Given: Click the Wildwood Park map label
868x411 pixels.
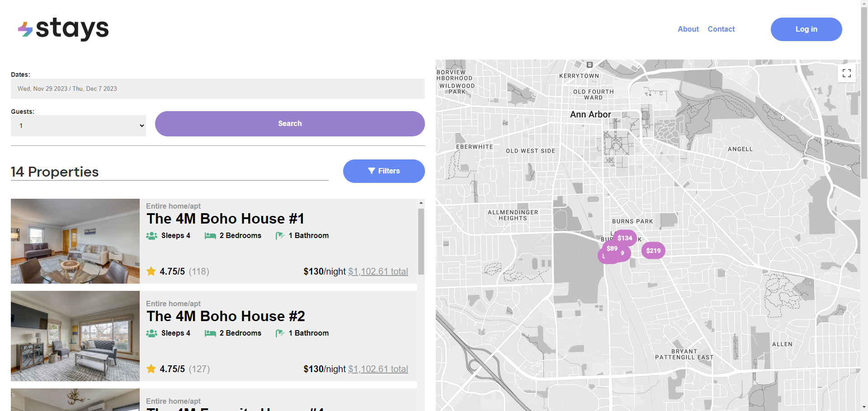Looking at the screenshot, I should pos(457,89).
